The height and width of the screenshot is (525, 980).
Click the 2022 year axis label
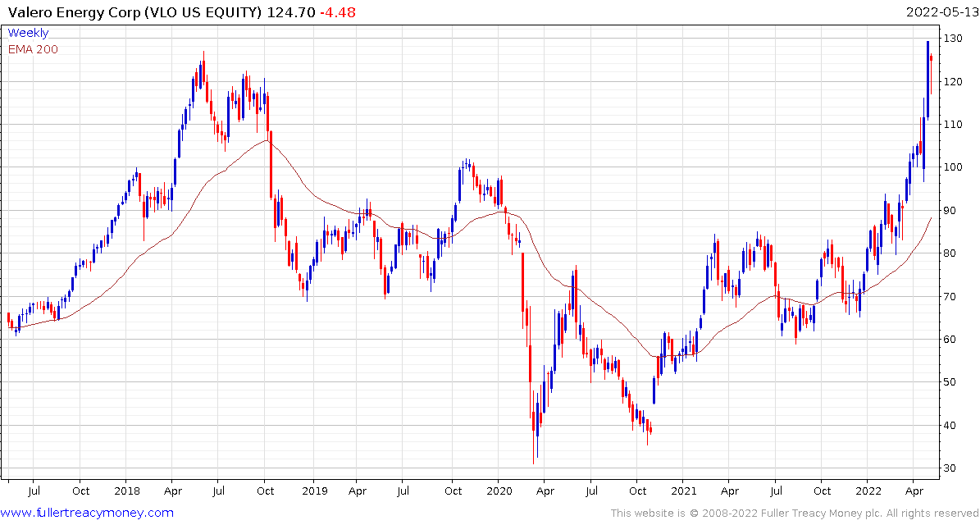[868, 491]
